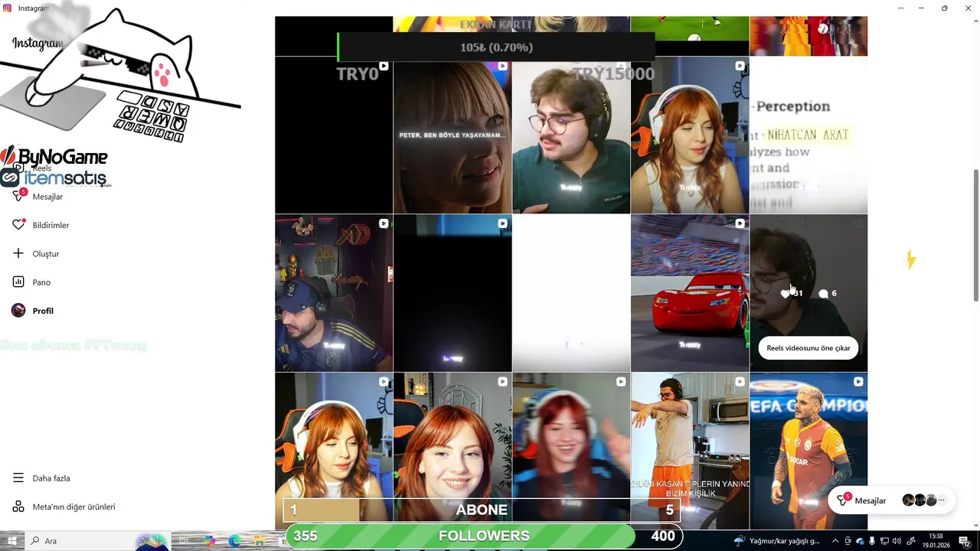Click reel icon on black TRY0 tile
Image resolution: width=980 pixels, height=551 pixels.
[384, 66]
